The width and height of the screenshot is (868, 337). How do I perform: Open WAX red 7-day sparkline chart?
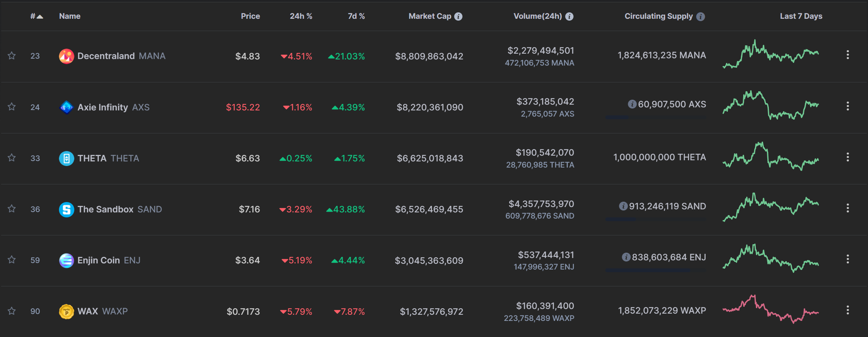click(771, 309)
